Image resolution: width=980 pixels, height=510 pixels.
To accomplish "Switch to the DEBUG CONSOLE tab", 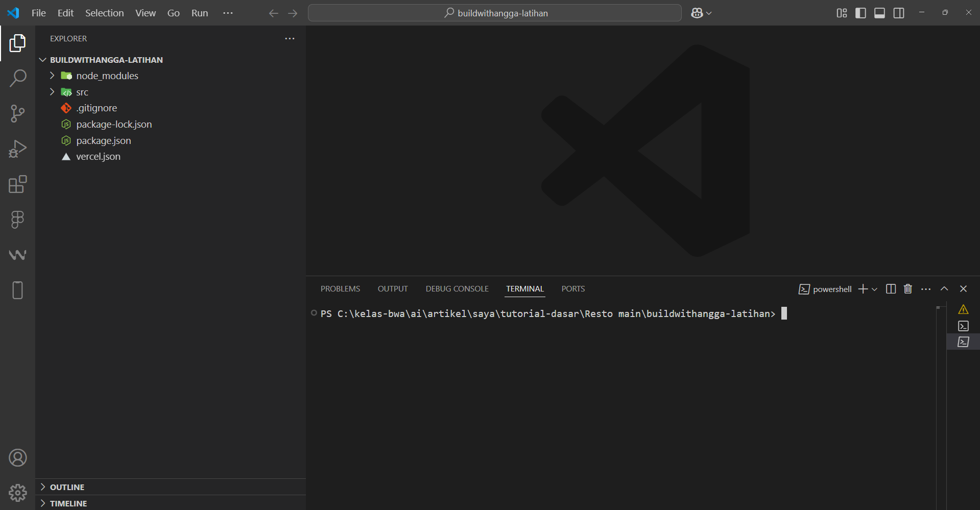I will (457, 289).
